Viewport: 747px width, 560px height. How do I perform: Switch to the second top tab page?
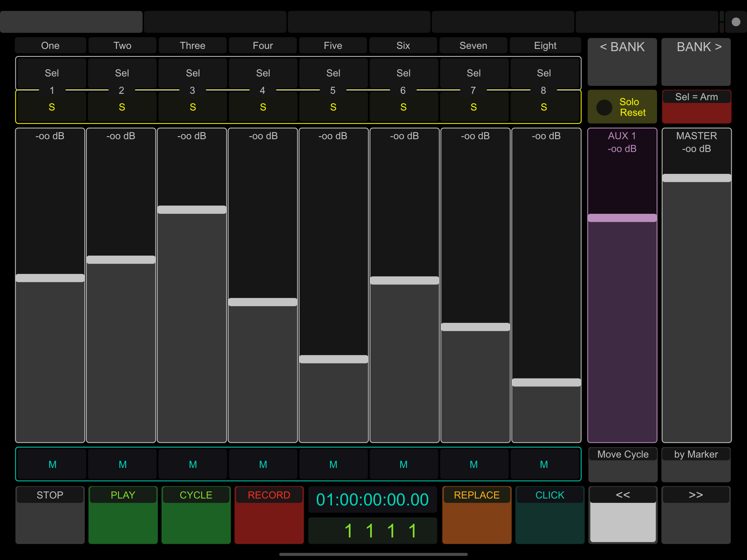click(215, 22)
